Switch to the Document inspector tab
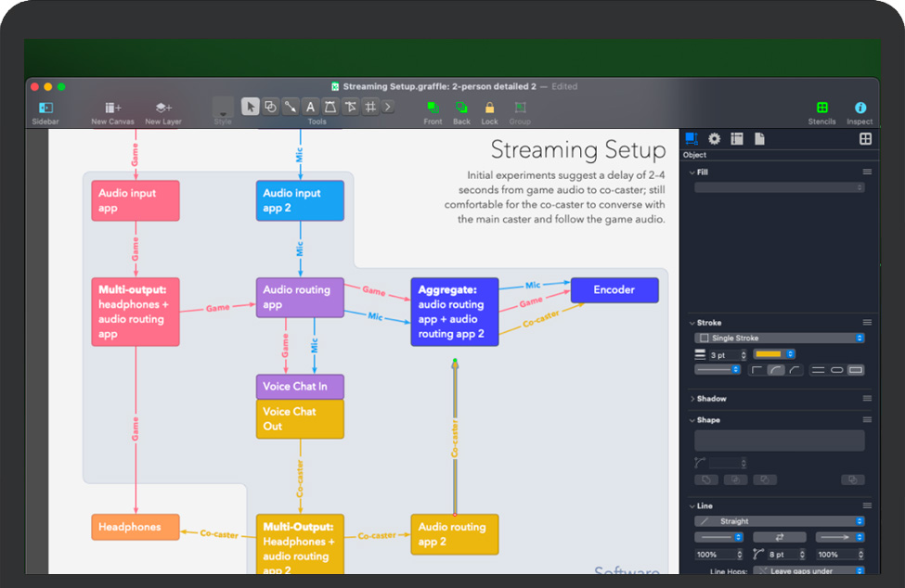Screen dimensions: 905x588 759,139
